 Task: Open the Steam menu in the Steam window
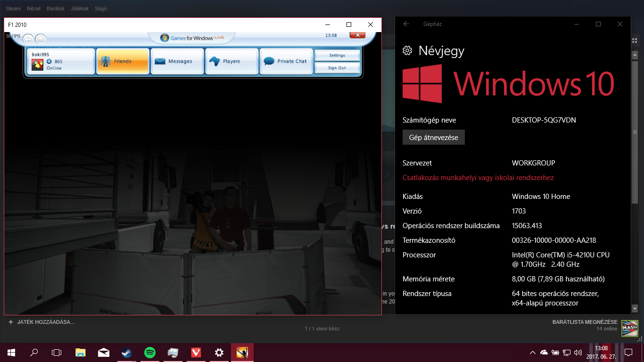click(13, 8)
